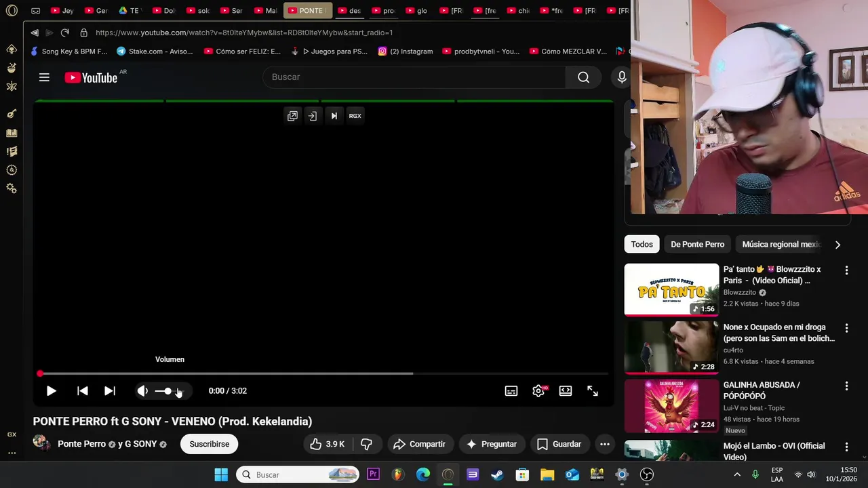Viewport: 868px width, 488px height.
Task: Go back with the browser back arrow
Action: [x=34, y=33]
